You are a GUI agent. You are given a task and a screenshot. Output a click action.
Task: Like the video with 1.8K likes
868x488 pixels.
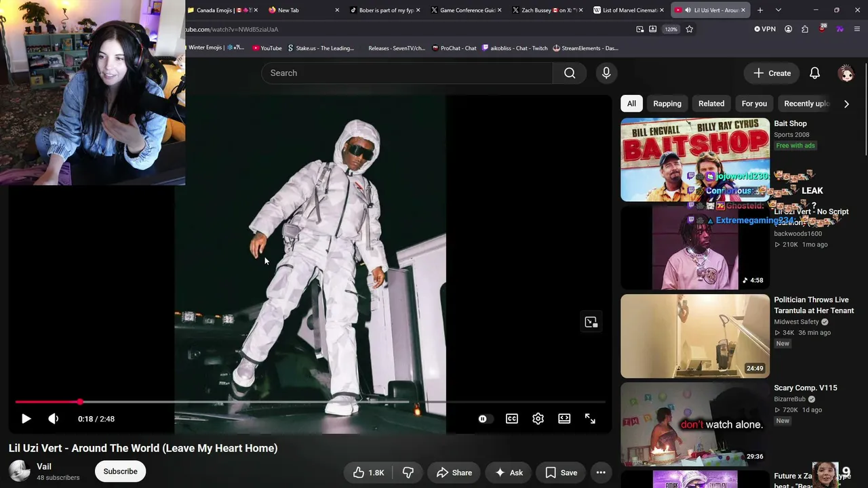368,472
